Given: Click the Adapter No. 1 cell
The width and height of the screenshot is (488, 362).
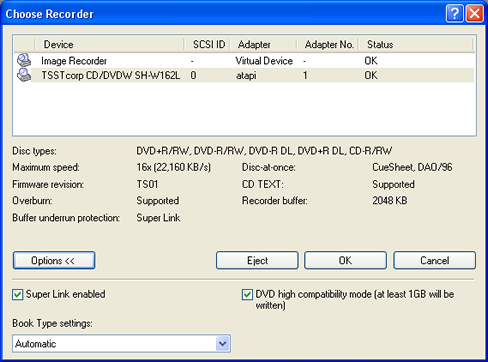Looking at the screenshot, I should [x=305, y=75].
